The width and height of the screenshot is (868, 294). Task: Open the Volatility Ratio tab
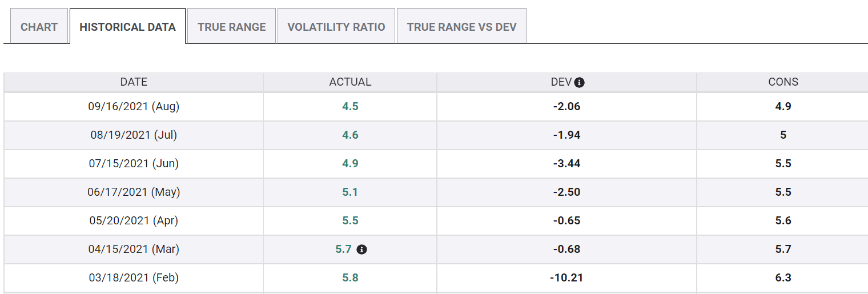(336, 27)
